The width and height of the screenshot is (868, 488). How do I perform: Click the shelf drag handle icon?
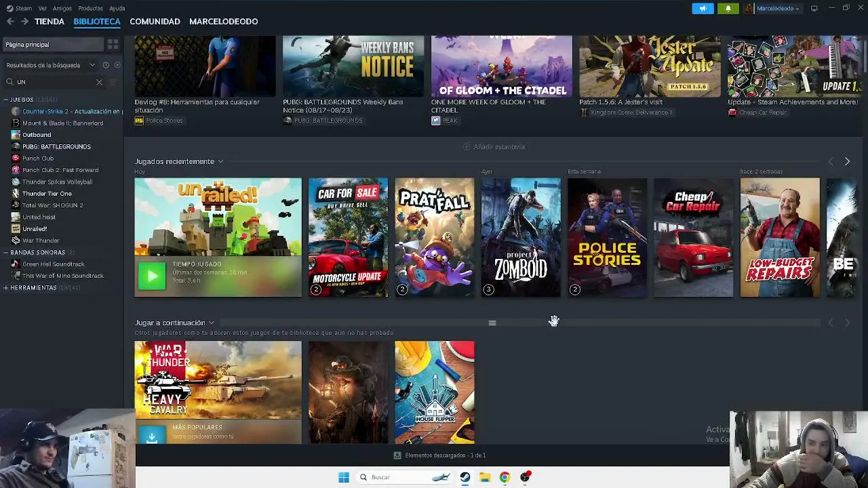click(492, 323)
